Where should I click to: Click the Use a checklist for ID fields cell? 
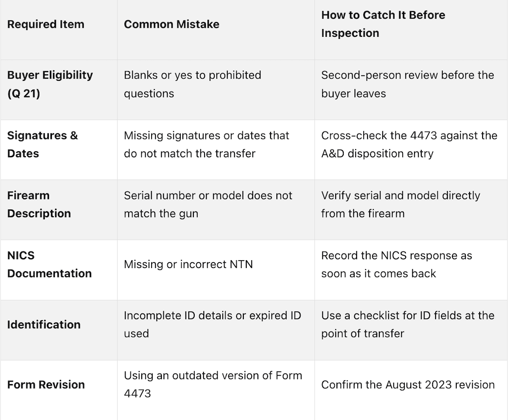pos(408,324)
